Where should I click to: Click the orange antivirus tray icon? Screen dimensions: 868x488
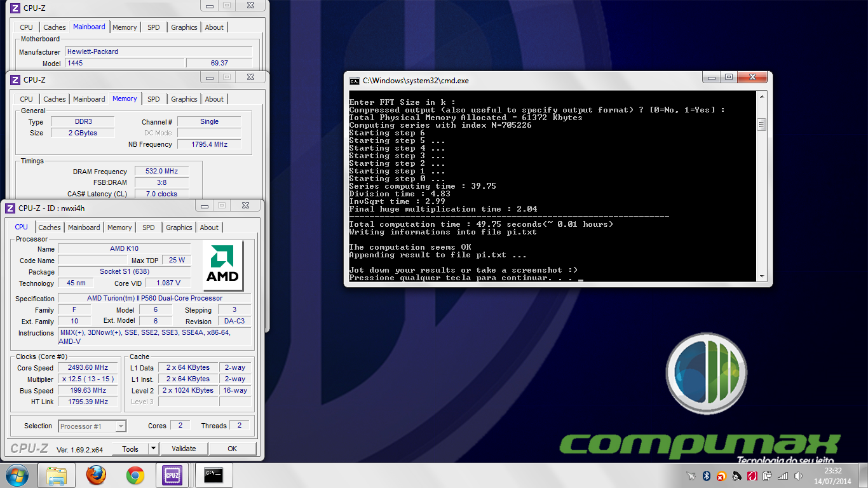(x=721, y=476)
